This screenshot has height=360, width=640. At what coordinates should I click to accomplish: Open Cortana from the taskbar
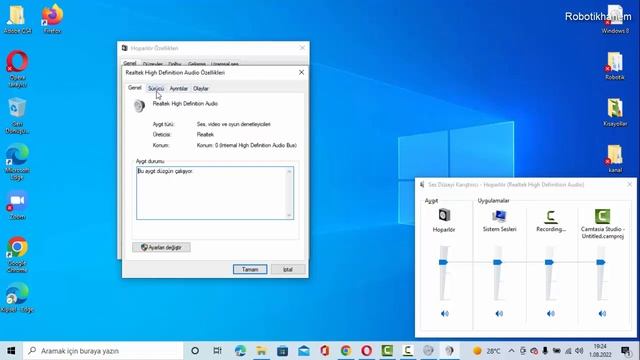click(x=195, y=351)
